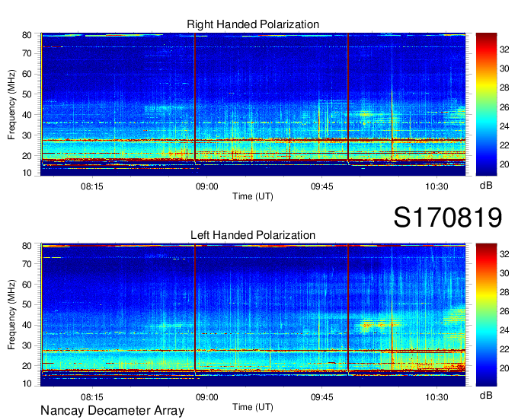The image size is (518, 420).
Task: Select "Frequency (MHz)" label of Left Handed plot
Action: [11, 315]
